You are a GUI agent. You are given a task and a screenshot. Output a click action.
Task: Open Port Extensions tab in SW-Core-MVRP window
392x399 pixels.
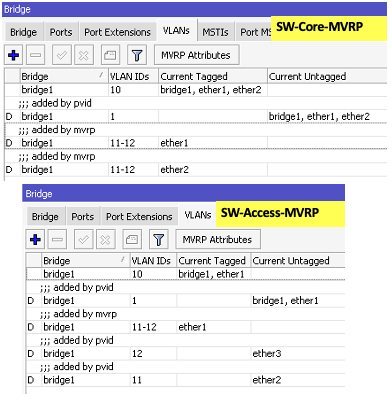[117, 32]
